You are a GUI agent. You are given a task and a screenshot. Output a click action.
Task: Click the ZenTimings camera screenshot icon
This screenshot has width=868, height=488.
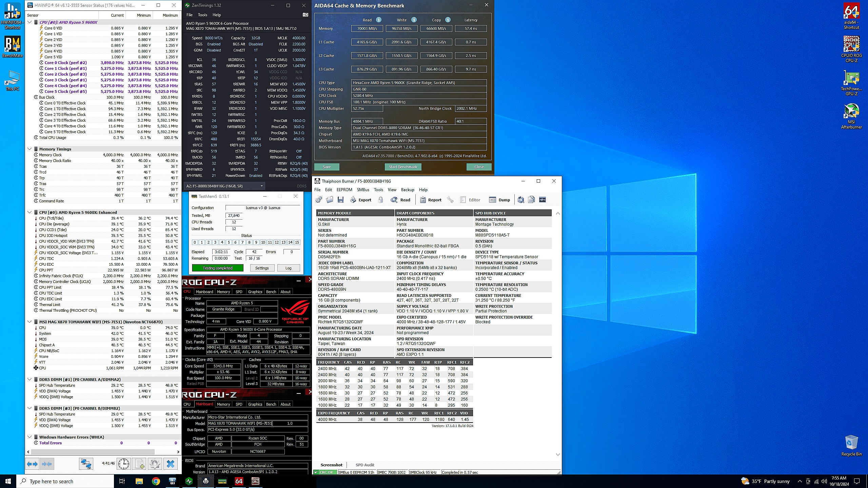point(305,15)
